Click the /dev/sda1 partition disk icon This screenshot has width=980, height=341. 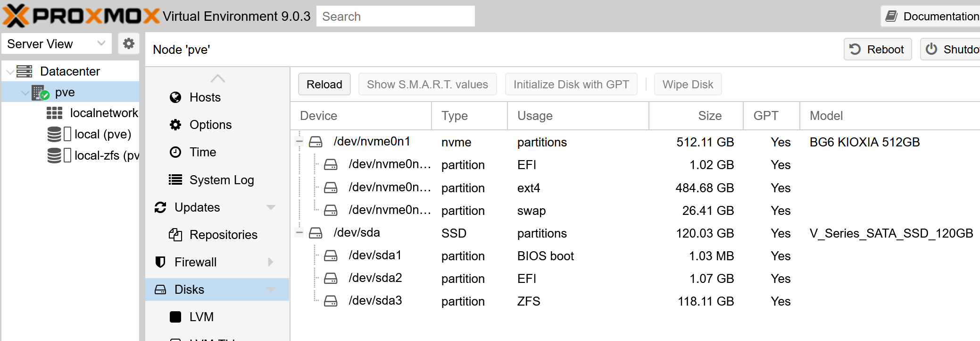point(331,256)
